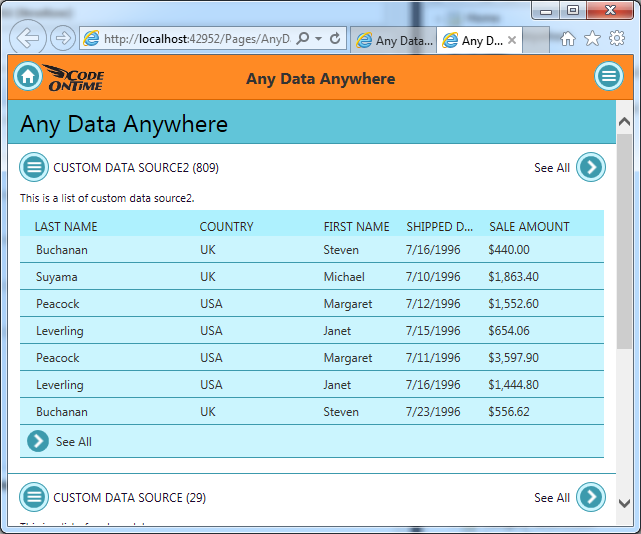The width and height of the screenshot is (641, 534).
Task: Open a new blank tab
Action: tap(536, 40)
